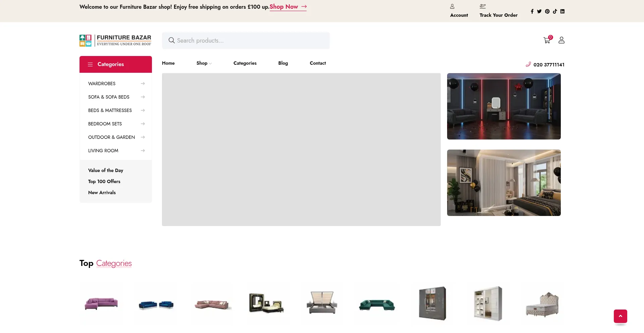
Task: Click the Shop Now link
Action: (x=288, y=7)
